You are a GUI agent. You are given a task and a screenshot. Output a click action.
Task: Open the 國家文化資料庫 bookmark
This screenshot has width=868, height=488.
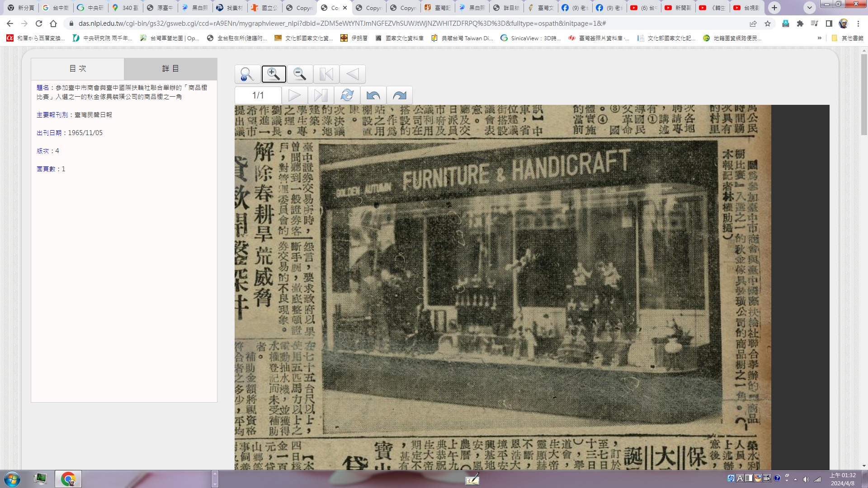pyautogui.click(x=400, y=38)
